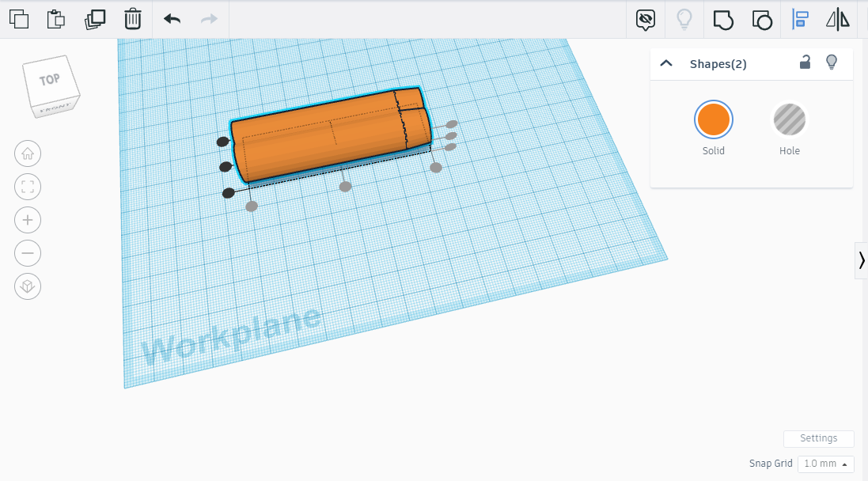
Task: Expand the right-side shapes panel arrow
Action: coord(862,260)
